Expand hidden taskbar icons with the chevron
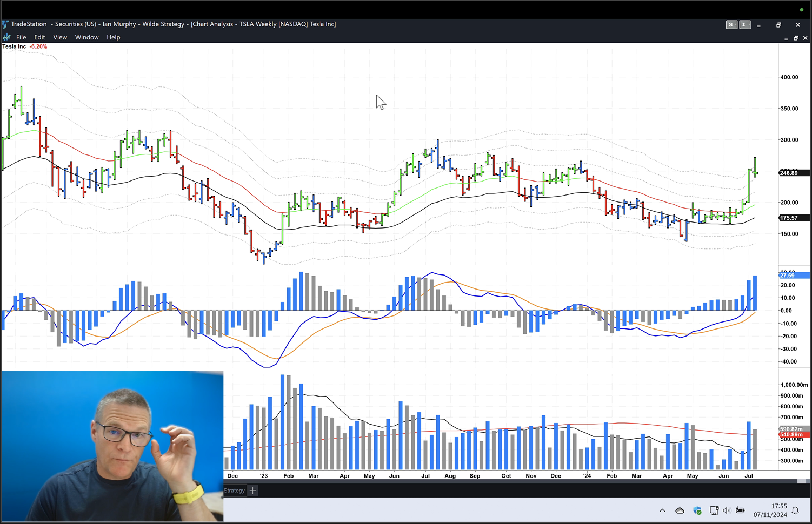 click(662, 510)
